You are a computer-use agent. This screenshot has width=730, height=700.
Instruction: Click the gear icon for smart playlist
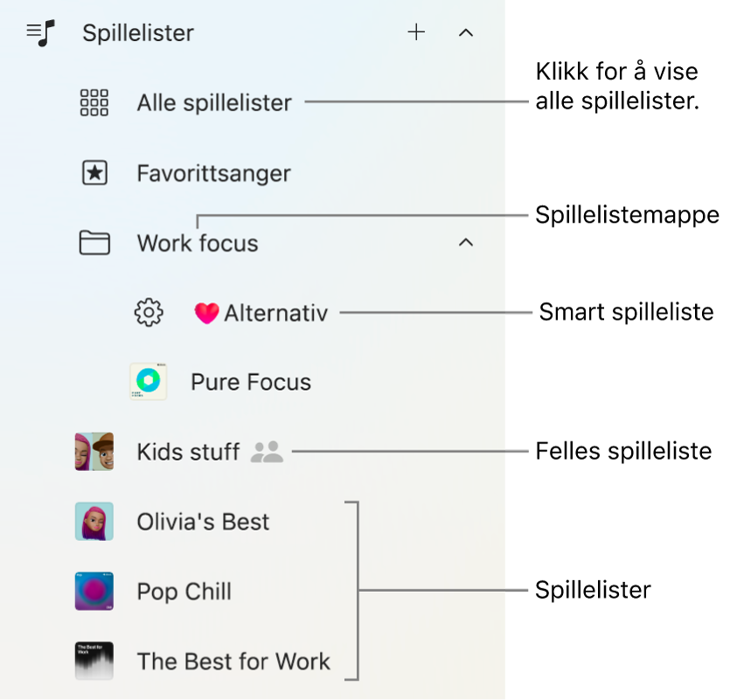pyautogui.click(x=149, y=312)
